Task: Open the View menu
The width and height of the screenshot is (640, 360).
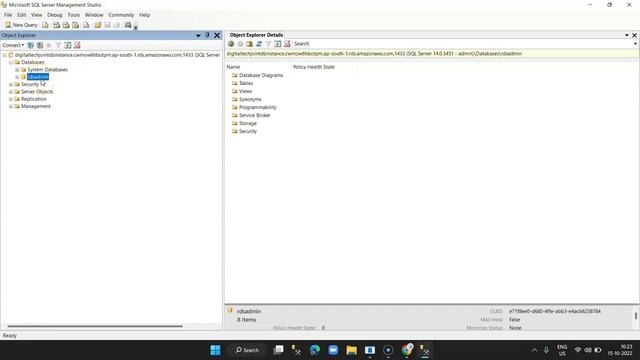Action: click(x=37, y=15)
